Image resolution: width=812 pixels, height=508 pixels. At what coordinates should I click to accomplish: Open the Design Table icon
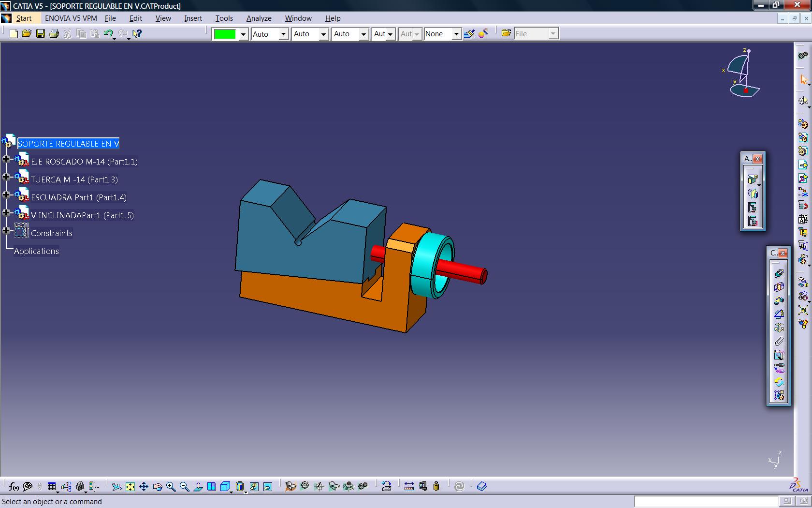coord(52,486)
